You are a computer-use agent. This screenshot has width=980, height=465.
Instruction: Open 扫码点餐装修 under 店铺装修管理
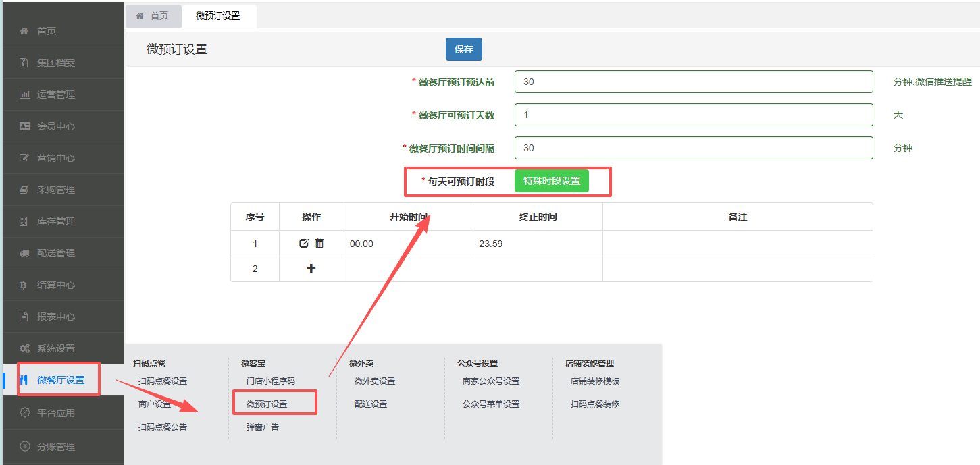click(x=595, y=404)
